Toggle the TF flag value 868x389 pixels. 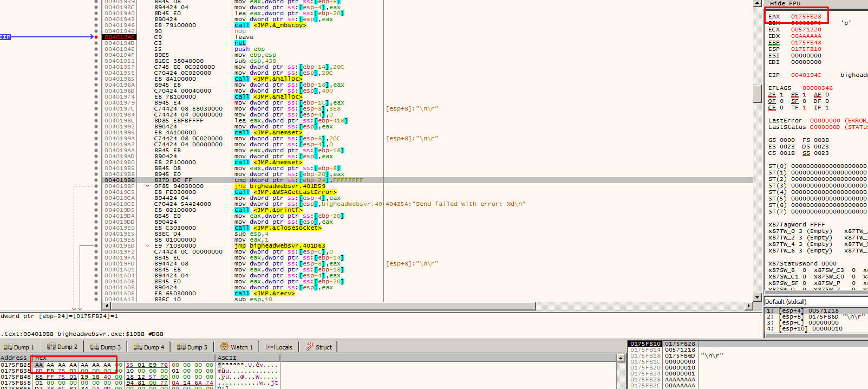(x=804, y=108)
